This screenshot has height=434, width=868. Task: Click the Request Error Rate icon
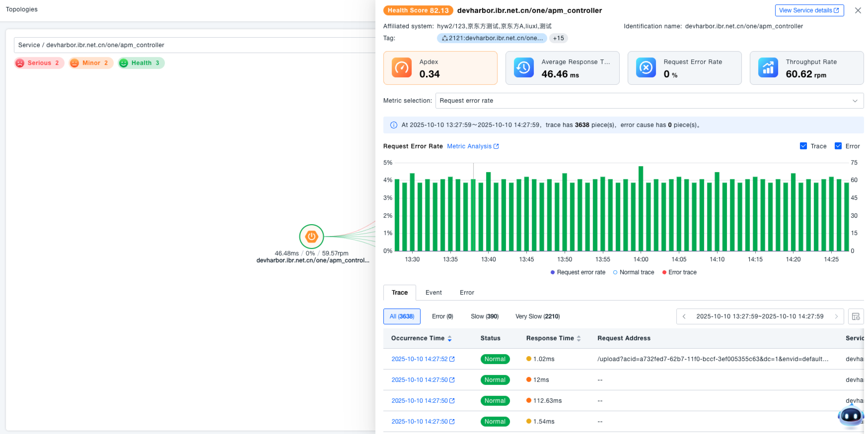[x=646, y=68]
